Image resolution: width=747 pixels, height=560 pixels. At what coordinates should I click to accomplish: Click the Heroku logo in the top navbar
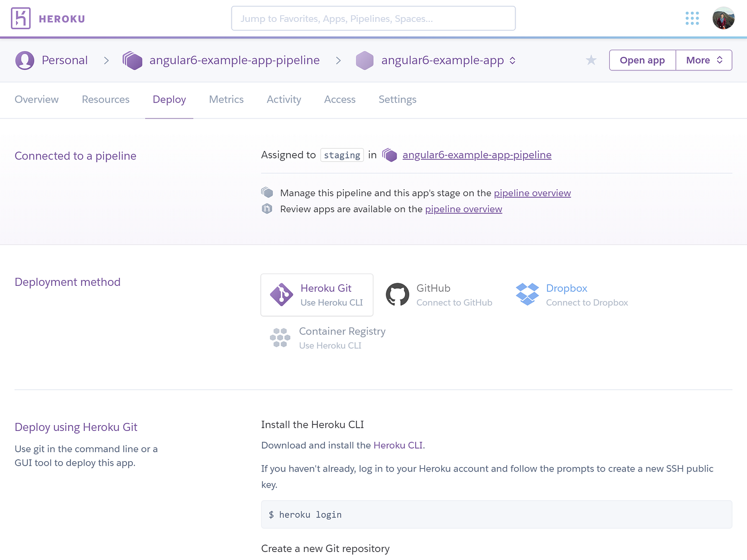pyautogui.click(x=47, y=18)
